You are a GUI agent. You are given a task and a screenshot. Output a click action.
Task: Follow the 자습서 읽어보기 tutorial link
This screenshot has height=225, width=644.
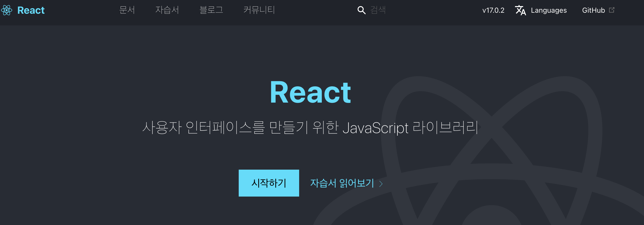click(x=342, y=183)
